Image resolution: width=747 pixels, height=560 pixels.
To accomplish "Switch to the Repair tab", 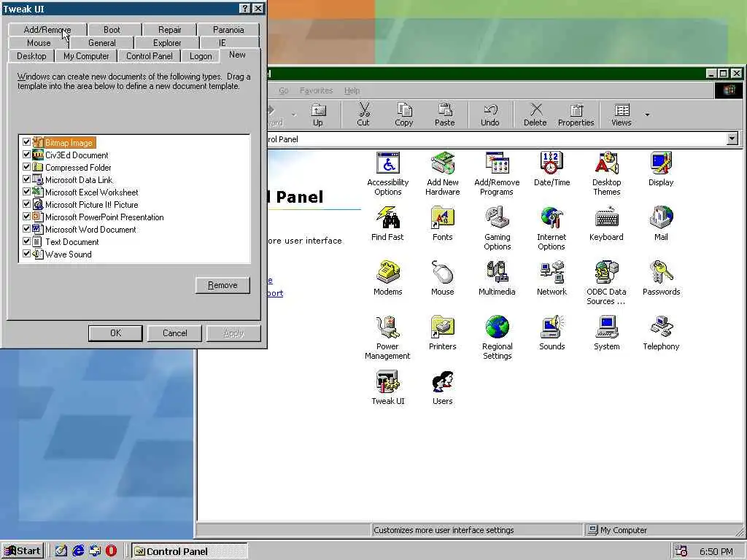I will 169,29.
